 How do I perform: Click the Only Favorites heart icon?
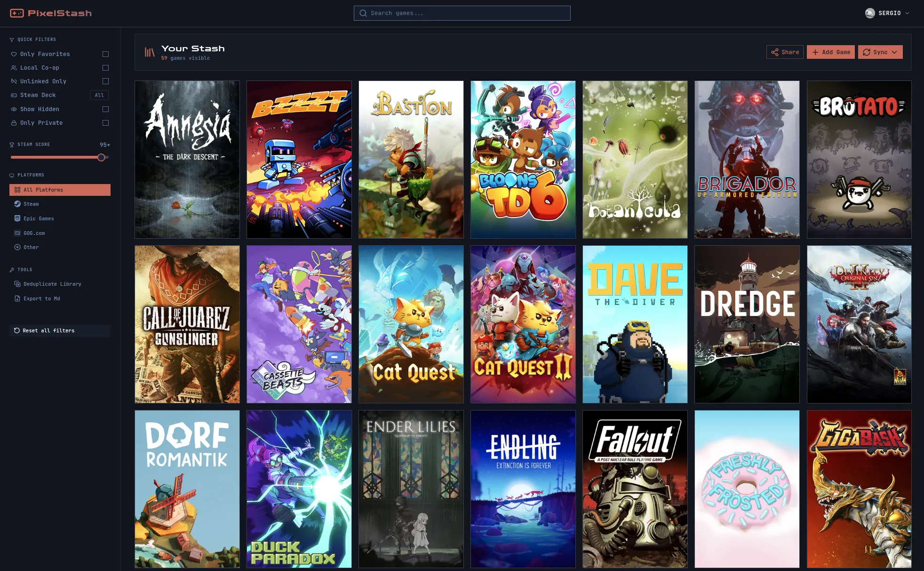(14, 54)
